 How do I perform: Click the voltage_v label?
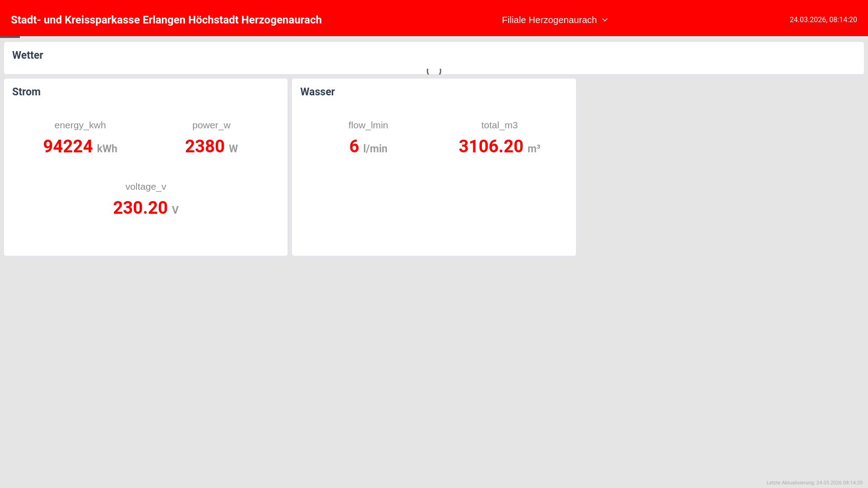[x=146, y=187]
